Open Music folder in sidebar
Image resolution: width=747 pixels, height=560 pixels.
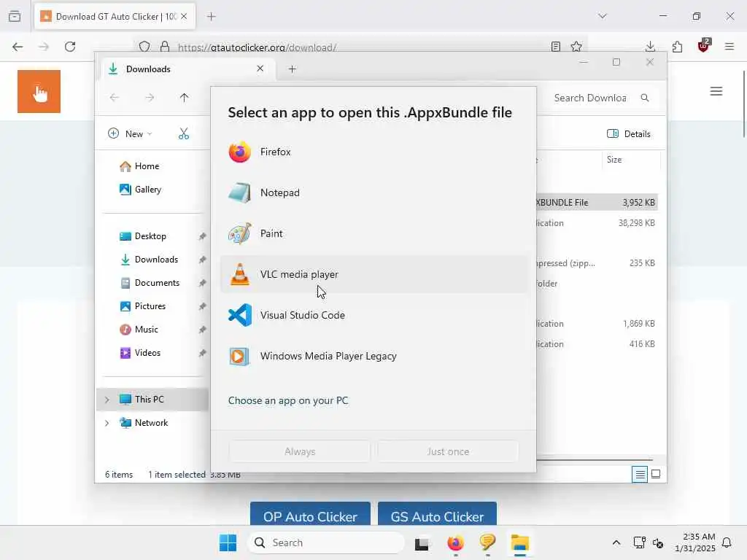(146, 330)
